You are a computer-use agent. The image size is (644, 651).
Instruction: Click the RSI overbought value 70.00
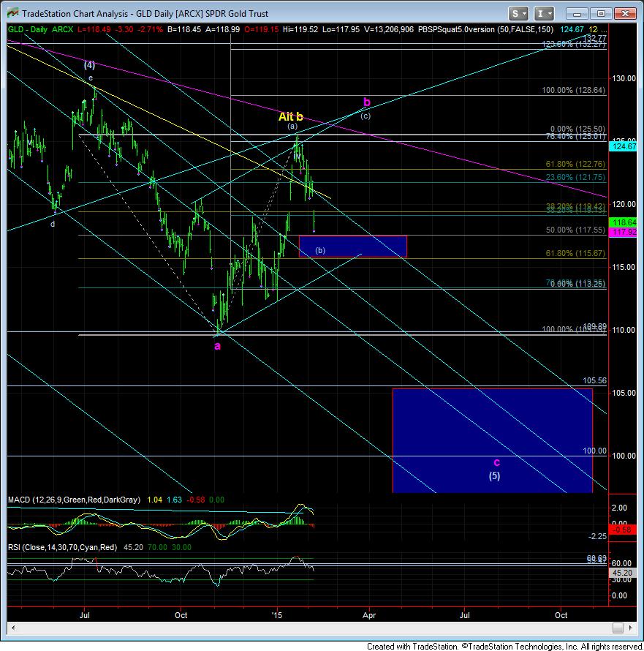(158, 548)
